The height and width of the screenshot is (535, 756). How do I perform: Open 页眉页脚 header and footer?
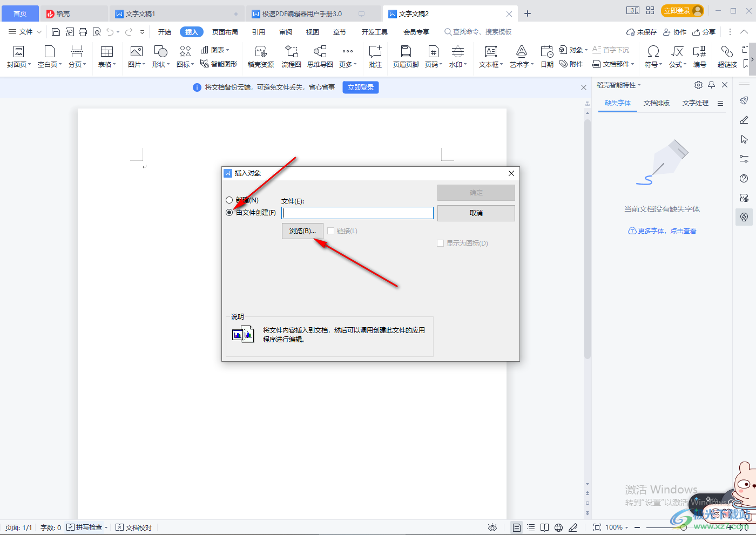click(x=406, y=57)
